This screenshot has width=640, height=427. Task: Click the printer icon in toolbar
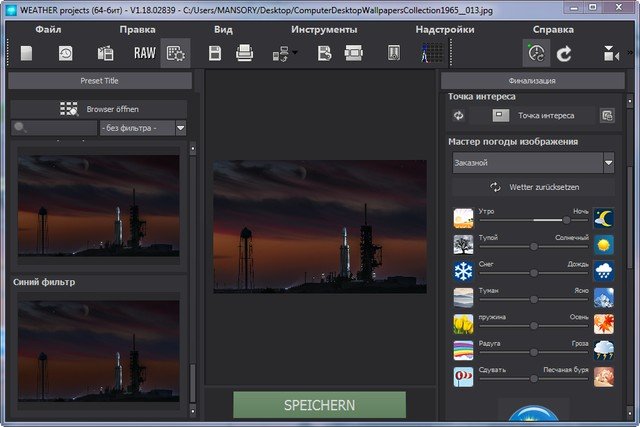click(x=245, y=53)
